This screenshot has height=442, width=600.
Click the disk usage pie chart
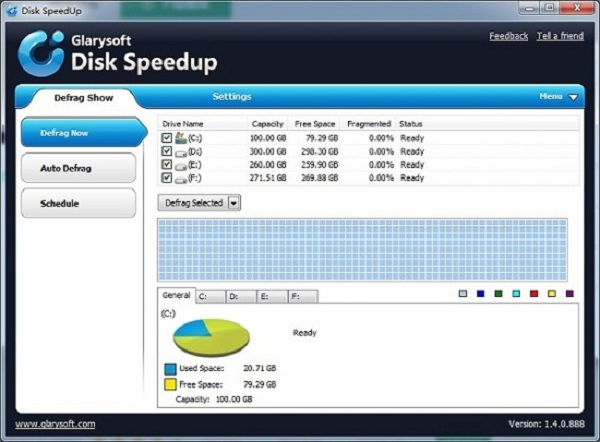tap(211, 338)
